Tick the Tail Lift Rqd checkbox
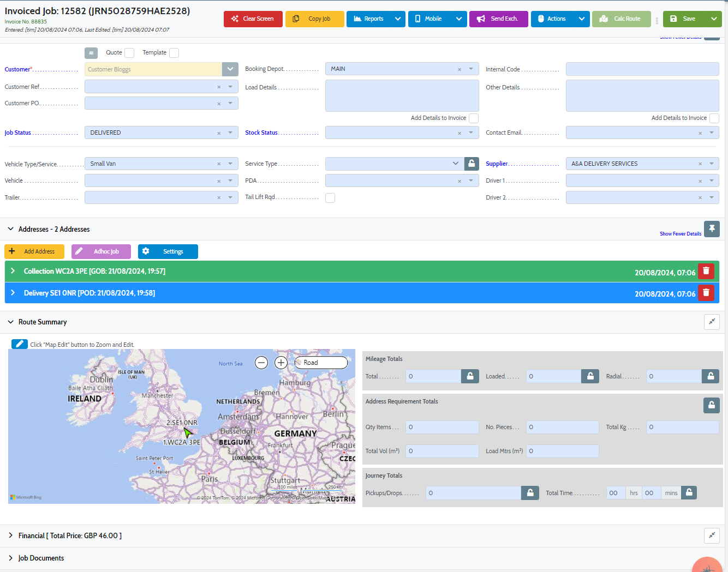This screenshot has width=728, height=572. click(x=330, y=198)
